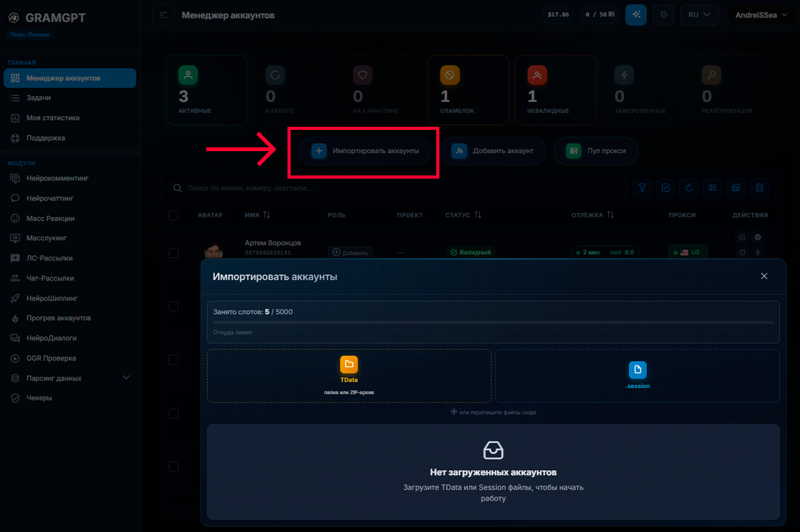
Task: Click the blue .session file icon
Action: click(x=637, y=370)
